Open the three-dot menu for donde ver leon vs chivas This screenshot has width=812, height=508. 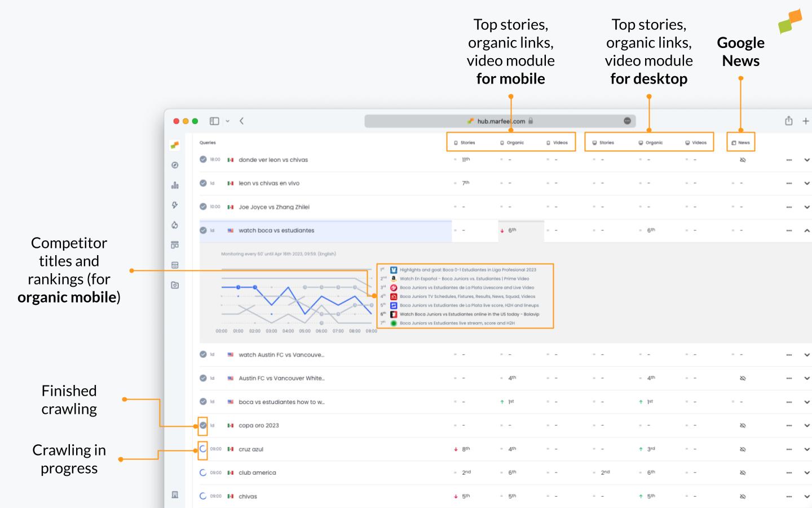tap(788, 160)
